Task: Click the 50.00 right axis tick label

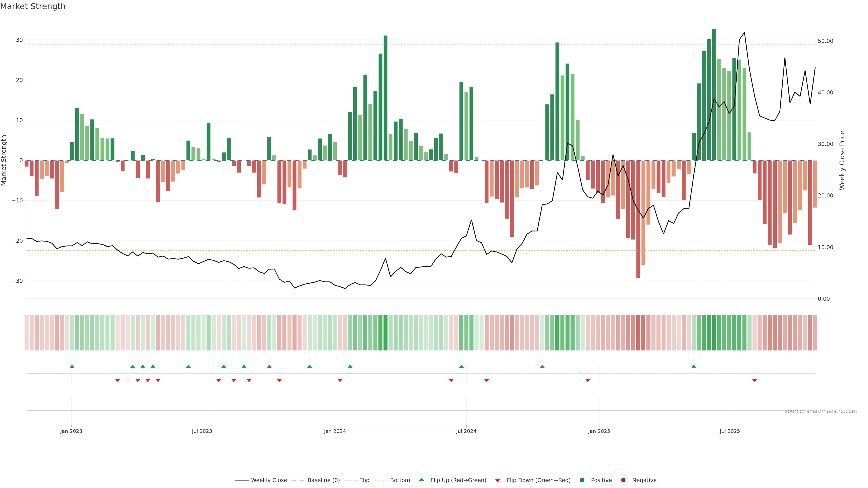Action: tap(825, 41)
